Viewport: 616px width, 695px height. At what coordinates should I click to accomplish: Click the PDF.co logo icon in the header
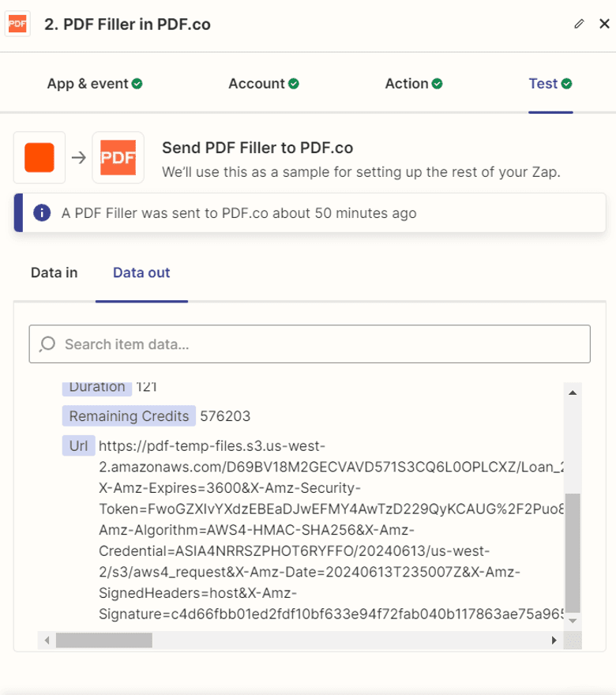(17, 24)
